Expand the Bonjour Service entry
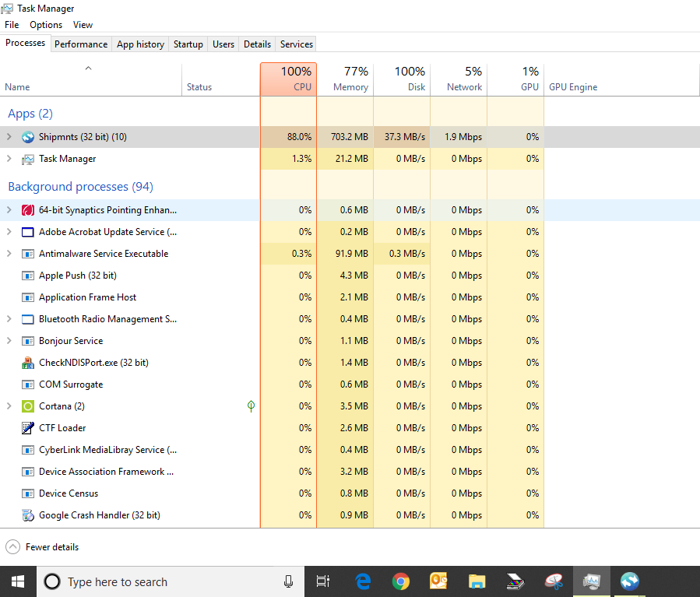Screen dimensions: 700x597 9,342
